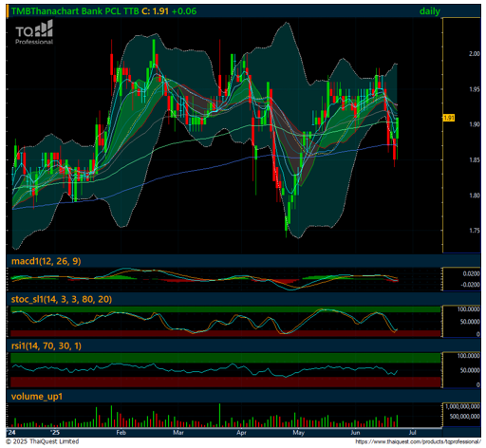This screenshot has width=486, height=448.
Task: Click the Apr date axis label
Action: 241,433
